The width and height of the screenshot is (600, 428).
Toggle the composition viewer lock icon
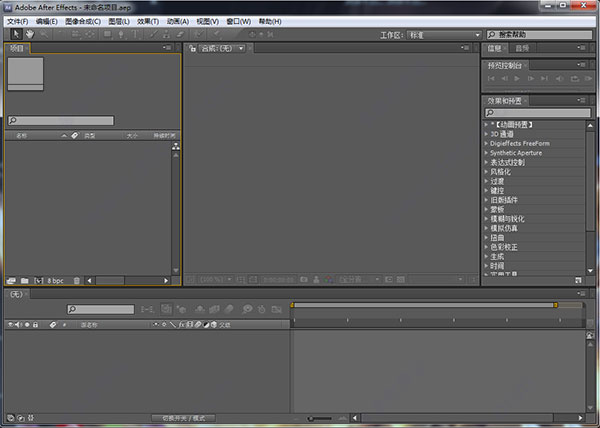(x=192, y=48)
